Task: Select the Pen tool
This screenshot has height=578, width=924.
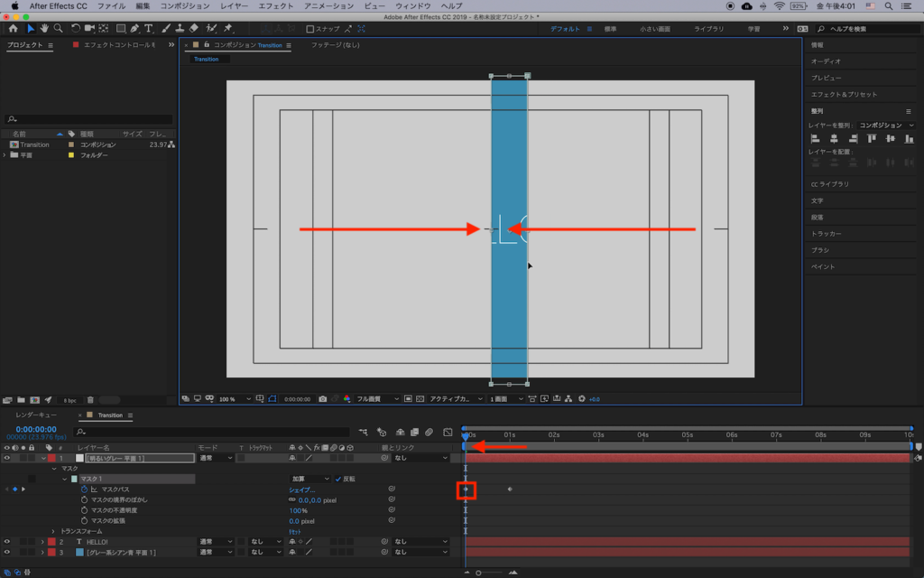Action: tap(134, 28)
